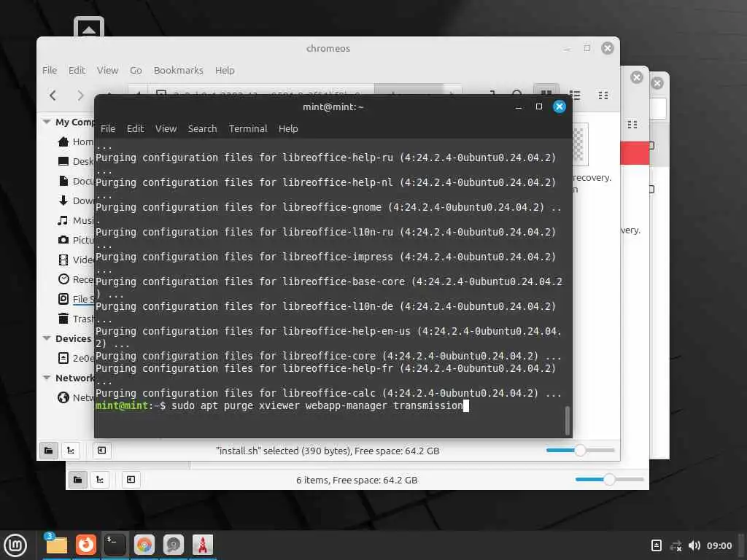This screenshot has height=560, width=747.
Task: Minimize the terminal window
Action: pos(519,106)
